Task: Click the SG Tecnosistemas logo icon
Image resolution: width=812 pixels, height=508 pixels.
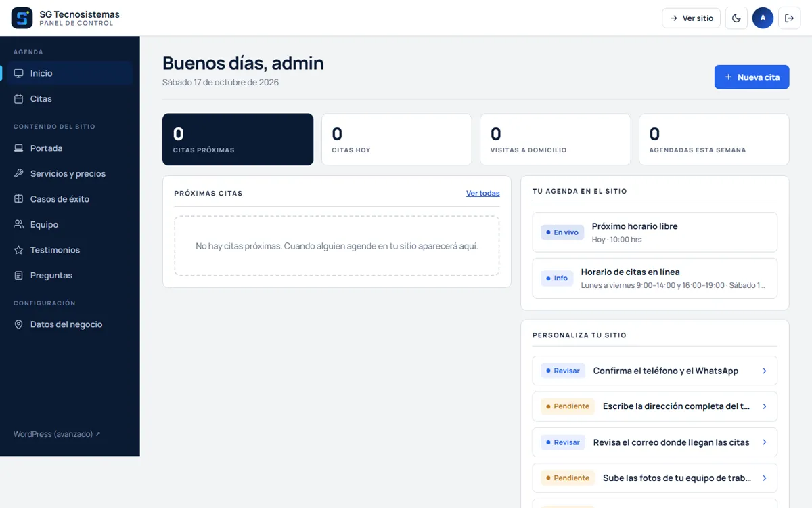Action: coord(22,18)
